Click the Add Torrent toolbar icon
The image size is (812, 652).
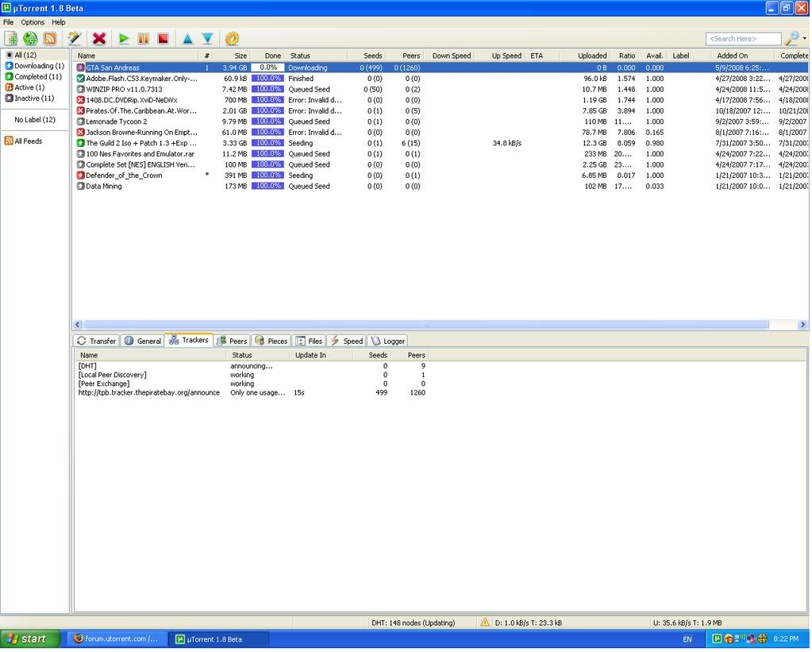(x=11, y=38)
